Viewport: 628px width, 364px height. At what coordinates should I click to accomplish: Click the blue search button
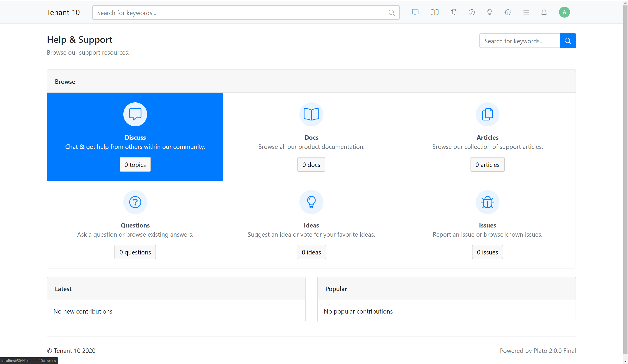point(568,41)
